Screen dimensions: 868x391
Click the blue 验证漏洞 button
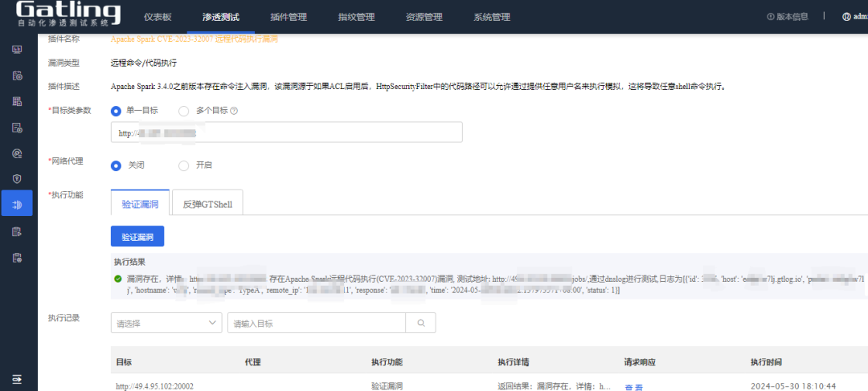pyautogui.click(x=137, y=236)
